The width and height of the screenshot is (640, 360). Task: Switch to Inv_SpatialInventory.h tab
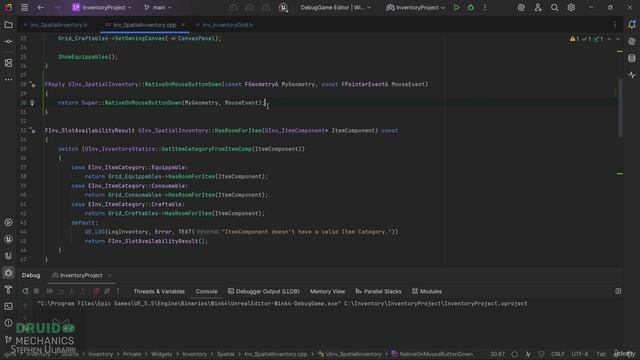59,25
